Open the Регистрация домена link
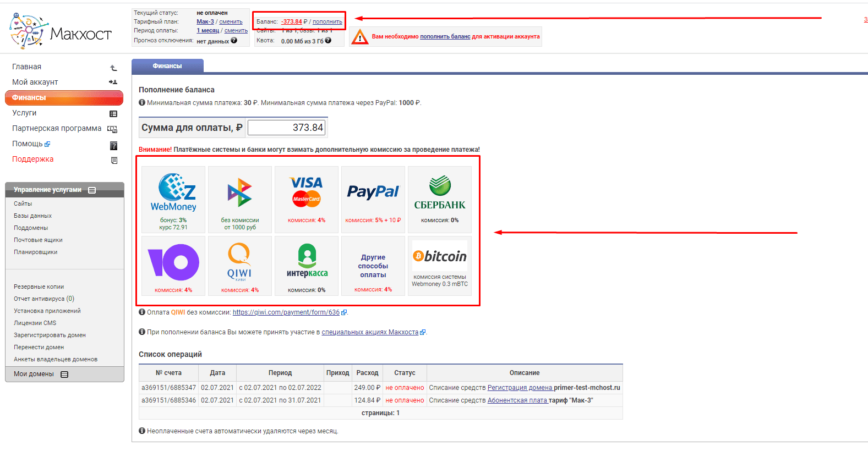The width and height of the screenshot is (868, 457). tap(520, 388)
